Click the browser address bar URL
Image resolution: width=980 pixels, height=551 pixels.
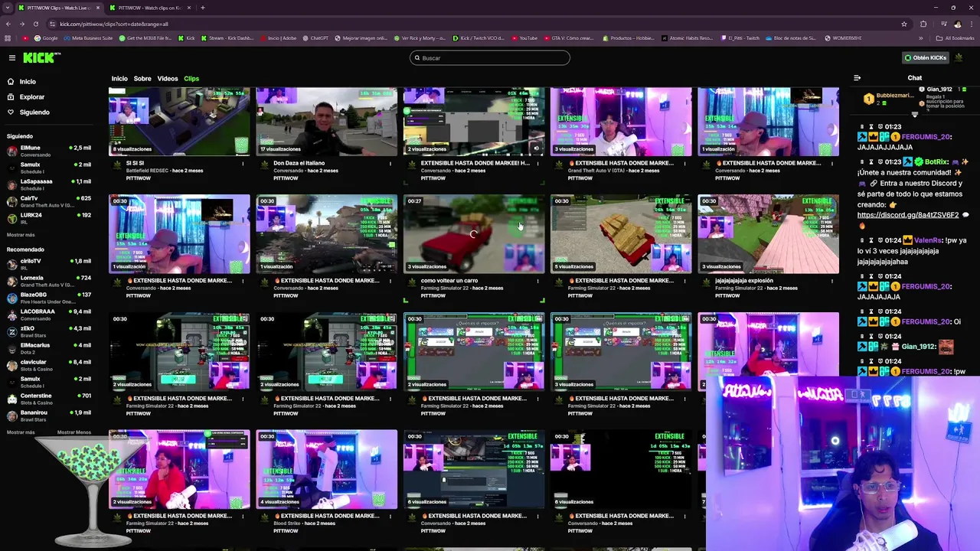click(114, 24)
